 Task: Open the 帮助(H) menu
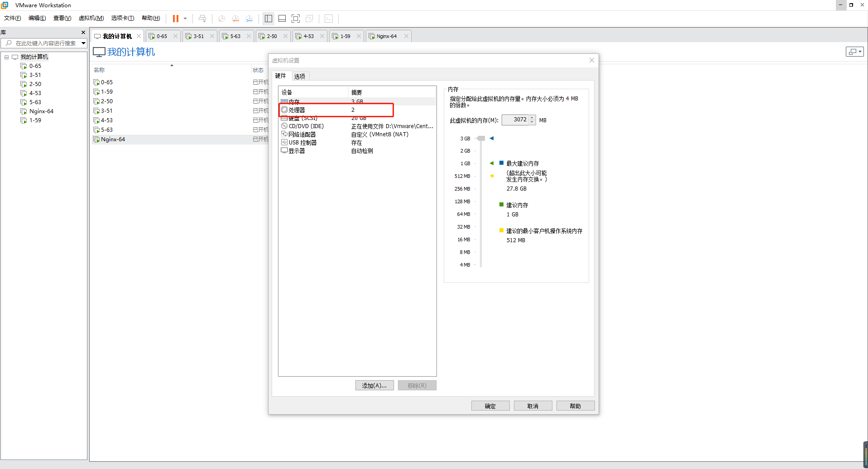151,18
